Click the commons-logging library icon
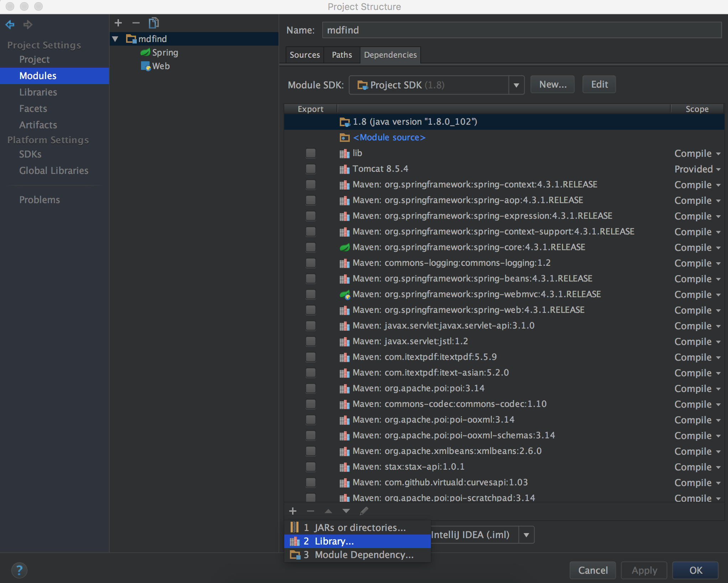This screenshot has width=728, height=583. click(344, 263)
